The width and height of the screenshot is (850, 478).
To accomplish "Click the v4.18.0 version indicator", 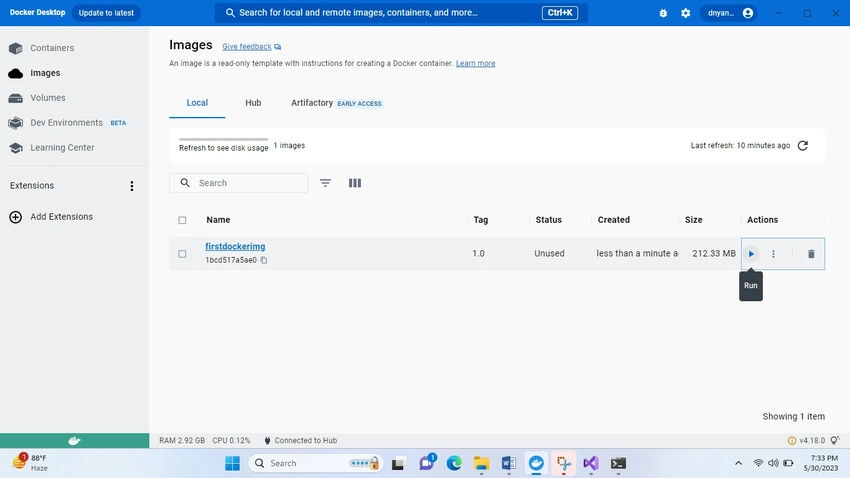I will pyautogui.click(x=807, y=441).
